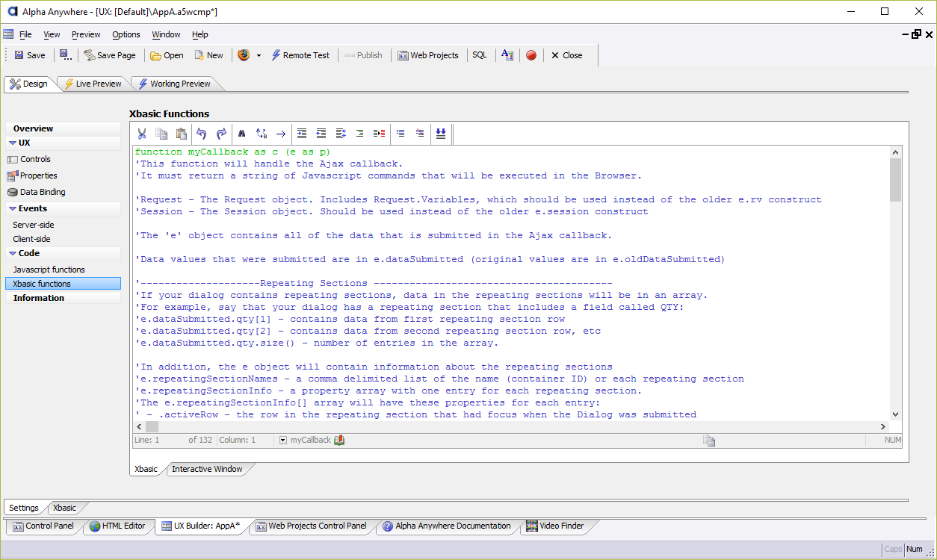Open the Video Finder tab
The width and height of the screenshot is (937, 560).
pos(555,526)
